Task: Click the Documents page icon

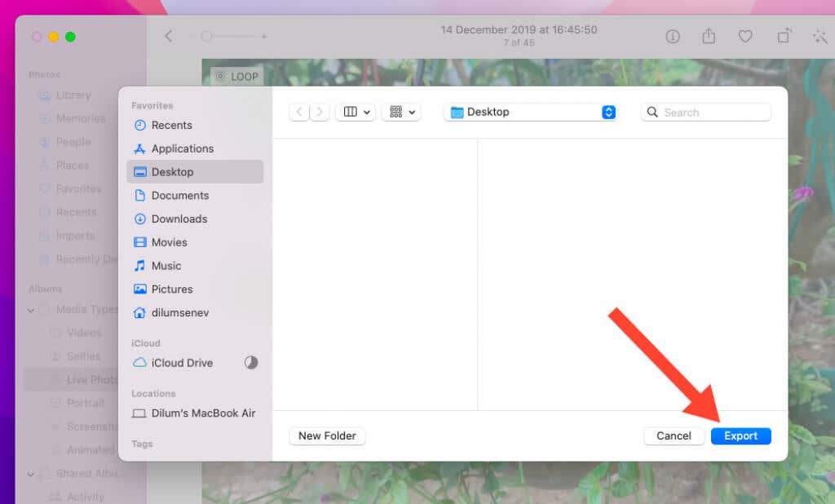Action: click(139, 196)
